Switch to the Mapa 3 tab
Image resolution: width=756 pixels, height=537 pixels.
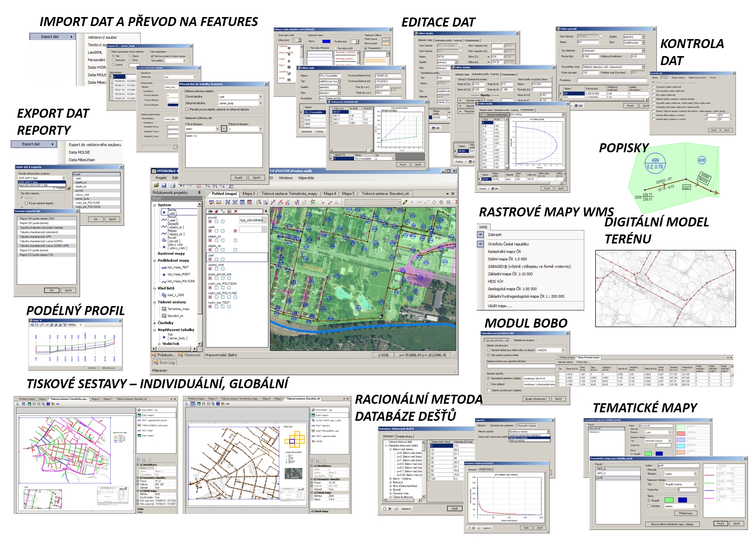[248, 193]
